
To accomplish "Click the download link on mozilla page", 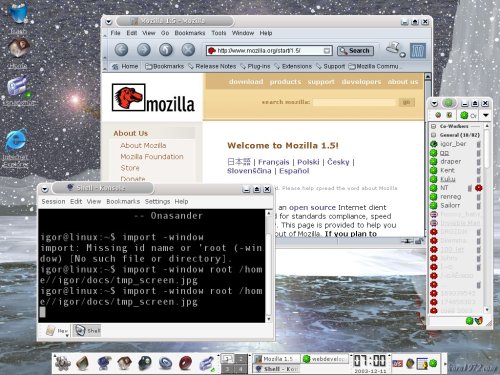I will [x=246, y=82].
